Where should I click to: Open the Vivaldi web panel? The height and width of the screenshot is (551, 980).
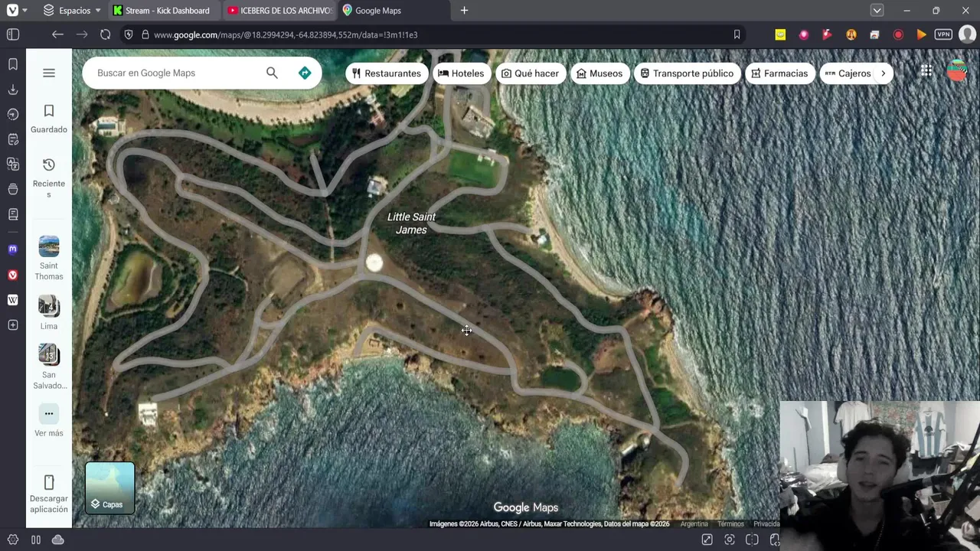click(13, 275)
